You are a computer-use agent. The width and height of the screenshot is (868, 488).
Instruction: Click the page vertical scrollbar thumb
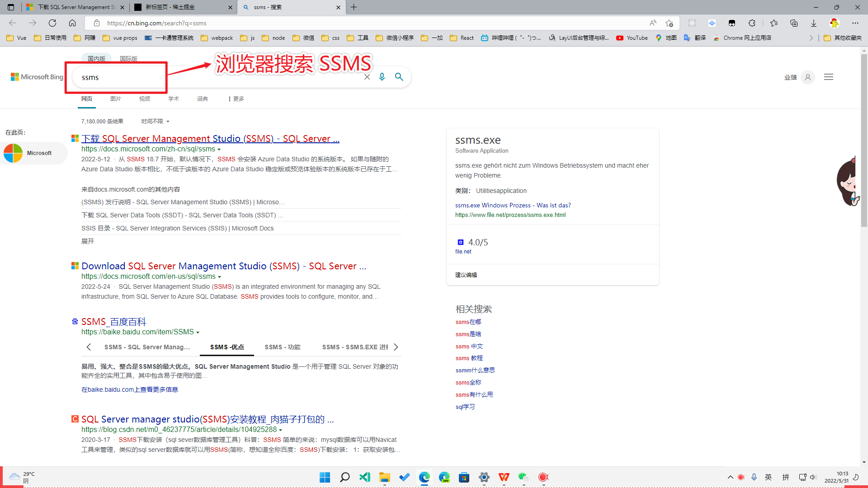coord(864,140)
